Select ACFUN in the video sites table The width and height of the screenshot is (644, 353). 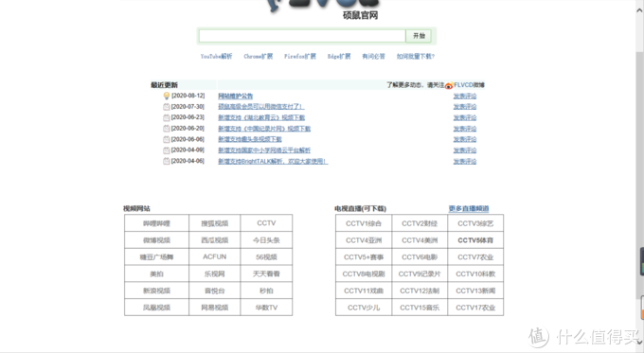coord(214,257)
